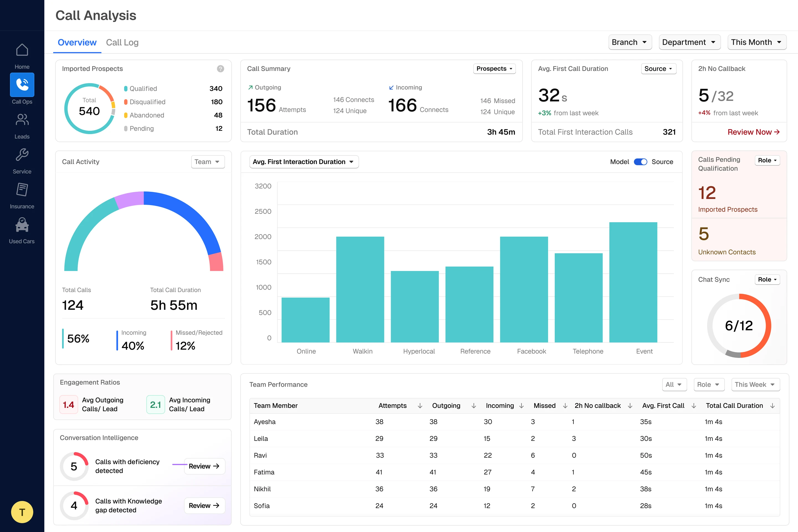Open the Home sidebar icon
The height and width of the screenshot is (532, 798).
[22, 50]
